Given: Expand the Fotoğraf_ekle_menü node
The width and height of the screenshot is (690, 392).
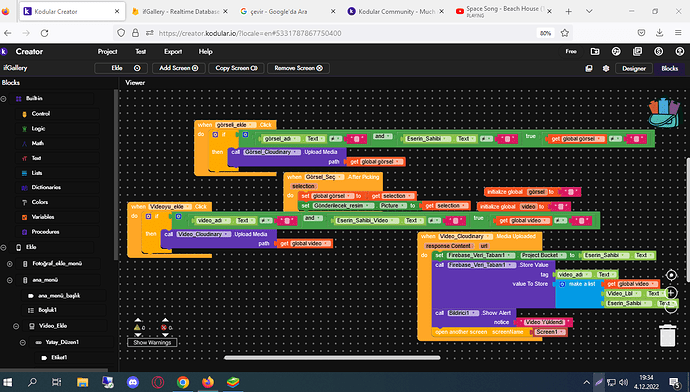Looking at the screenshot, I should (10, 264).
